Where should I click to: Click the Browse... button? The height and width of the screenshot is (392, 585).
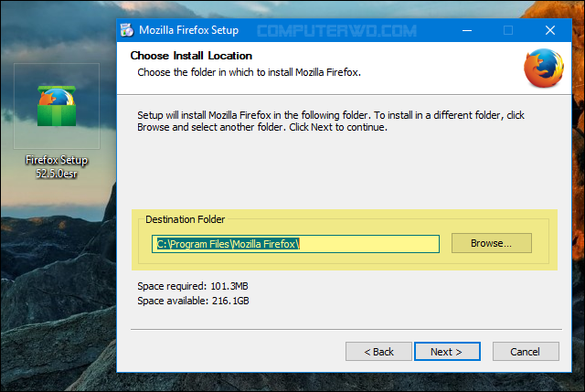(x=492, y=243)
